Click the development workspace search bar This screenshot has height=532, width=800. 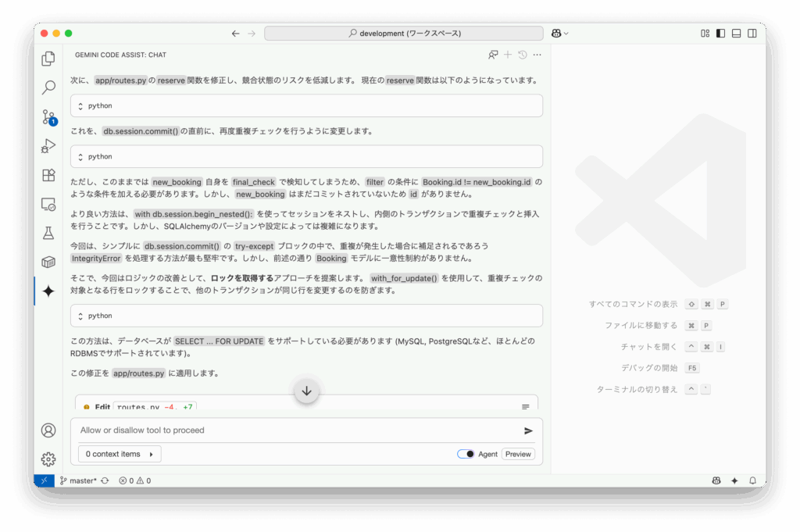(404, 33)
